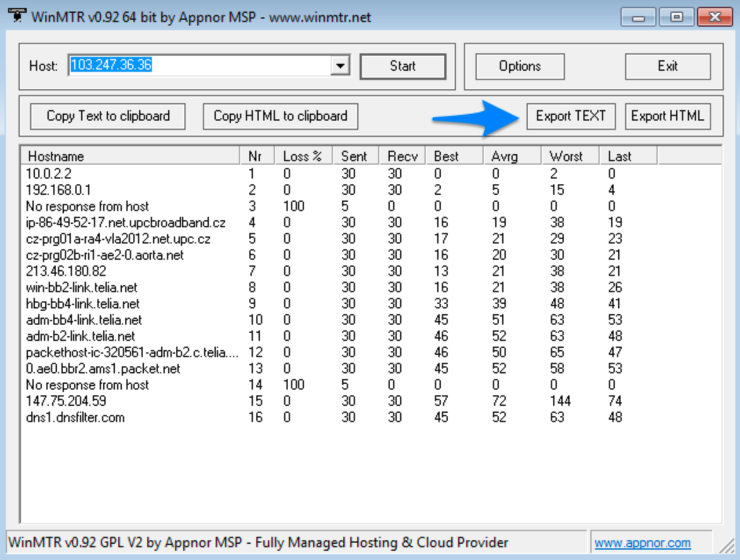The image size is (740, 560).
Task: Click the Hostname column header
Action: [x=128, y=155]
